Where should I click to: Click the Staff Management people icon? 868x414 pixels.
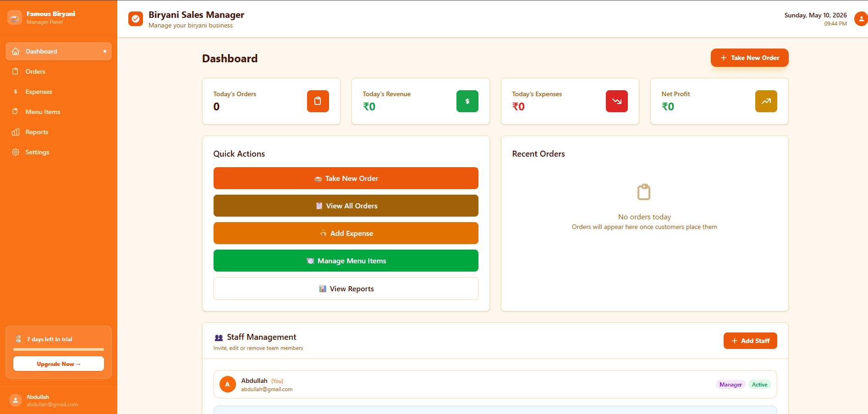tap(219, 338)
